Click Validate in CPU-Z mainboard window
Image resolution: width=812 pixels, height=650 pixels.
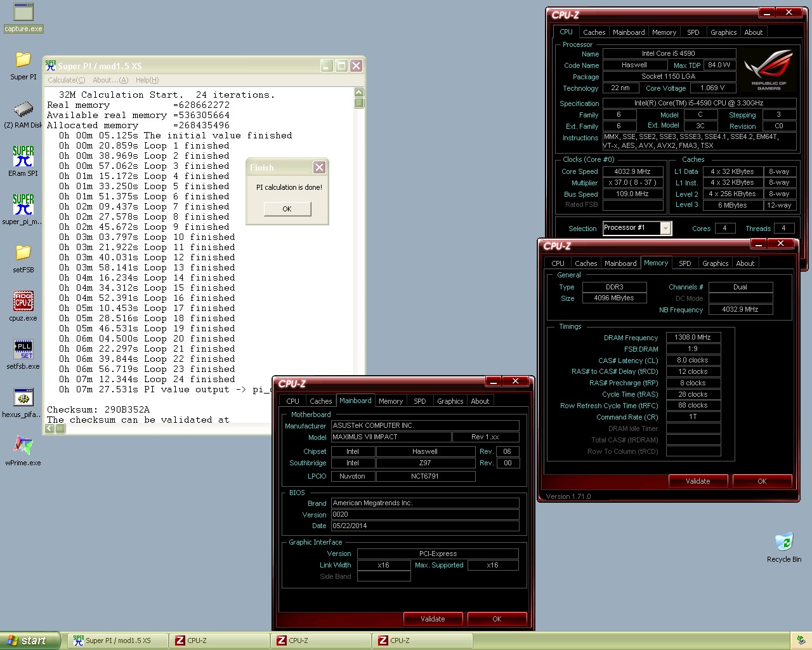pyautogui.click(x=433, y=619)
